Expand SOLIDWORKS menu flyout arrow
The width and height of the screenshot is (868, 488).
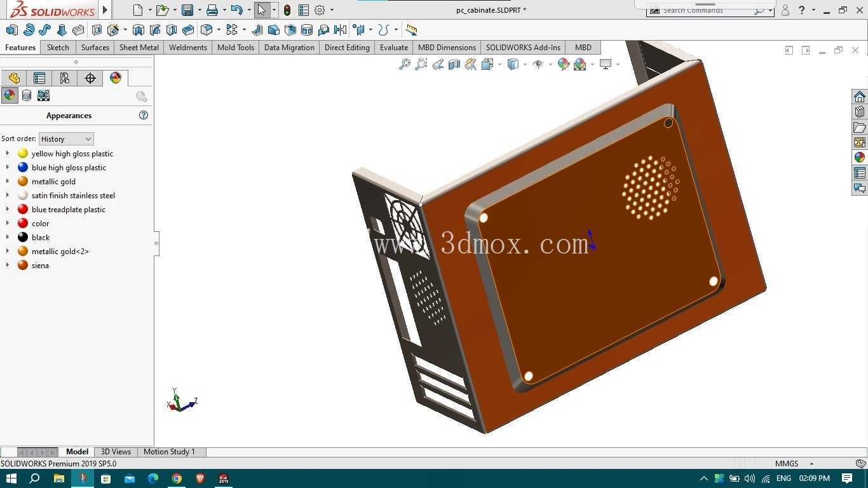(105, 10)
